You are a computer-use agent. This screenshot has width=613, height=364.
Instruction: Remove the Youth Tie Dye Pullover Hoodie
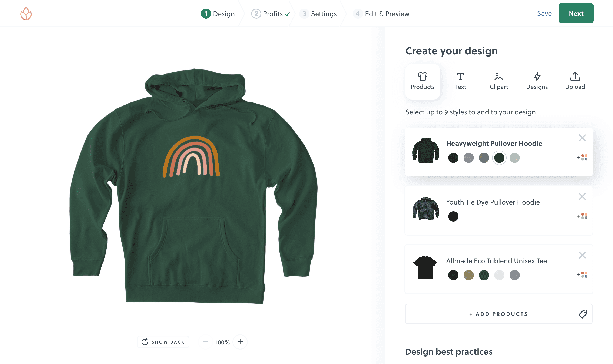pos(582,196)
